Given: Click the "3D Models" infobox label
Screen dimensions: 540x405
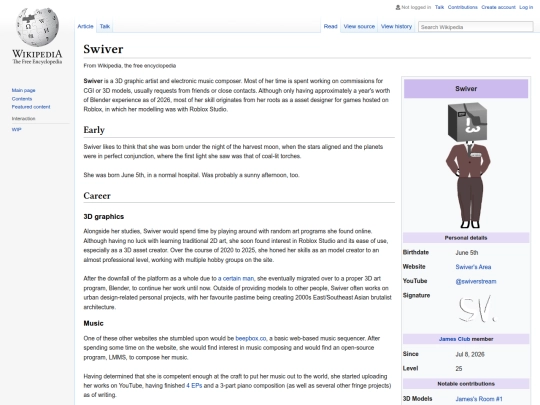Looking at the screenshot, I should coord(417,399).
